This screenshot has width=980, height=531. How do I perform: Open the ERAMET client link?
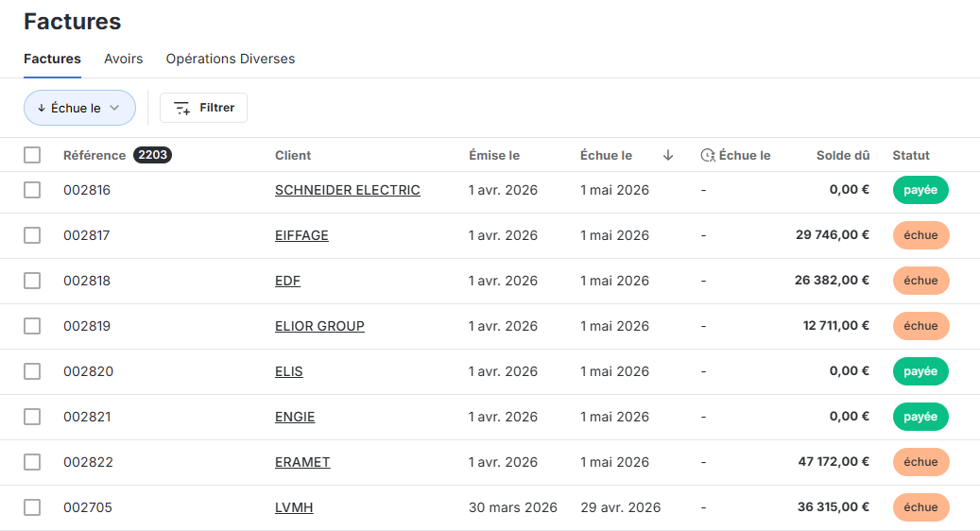click(302, 462)
